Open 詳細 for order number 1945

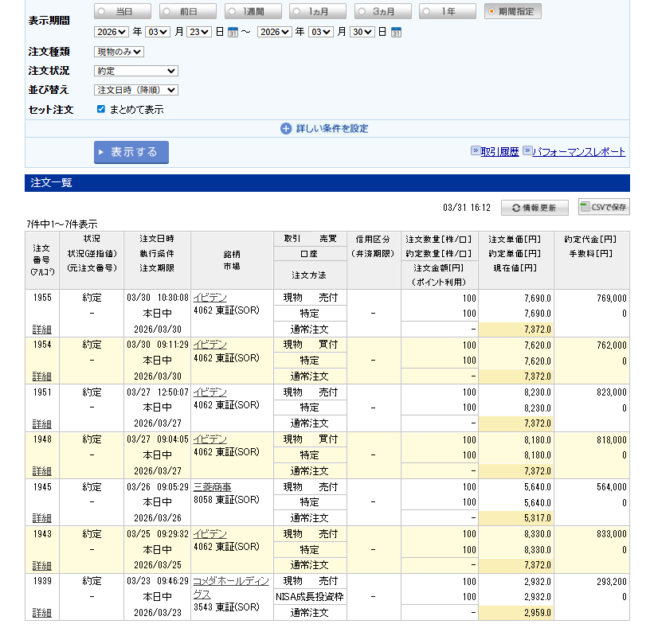(x=41, y=518)
